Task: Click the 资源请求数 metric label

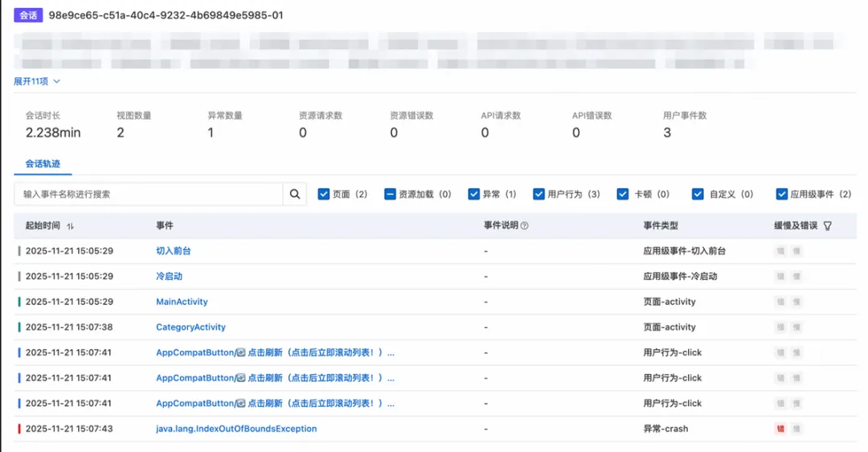Action: click(x=321, y=116)
